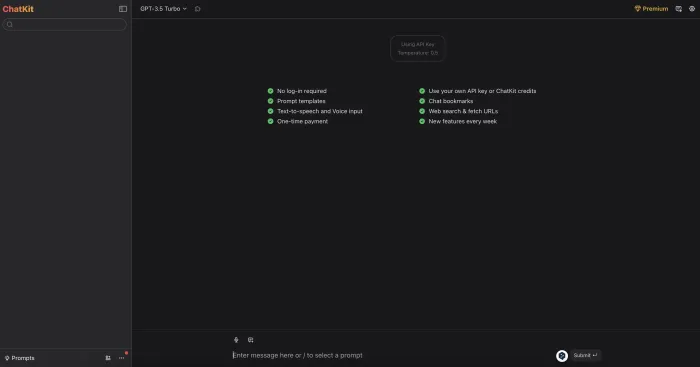Click the icon beside the model selector
The height and width of the screenshot is (367, 700).
click(x=198, y=8)
